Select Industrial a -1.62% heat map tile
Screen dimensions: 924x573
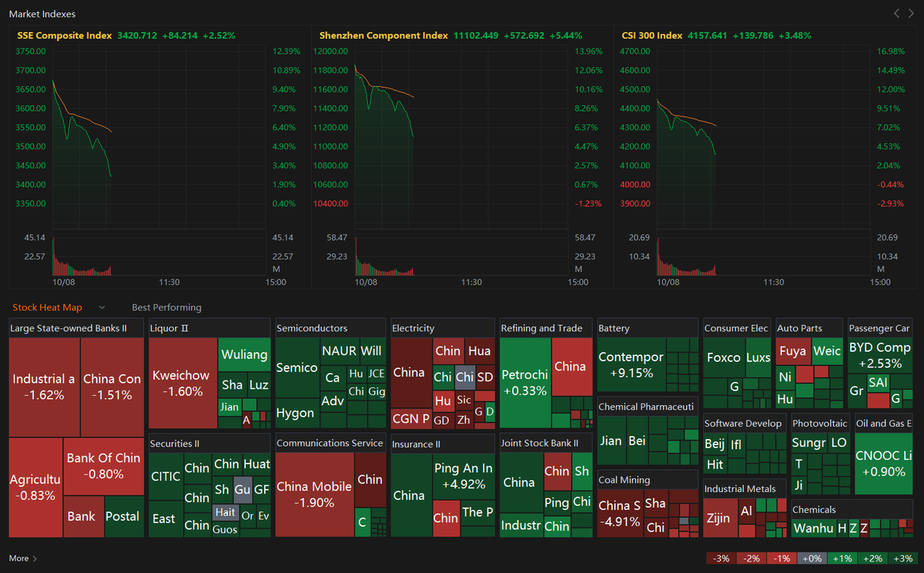[x=45, y=387]
